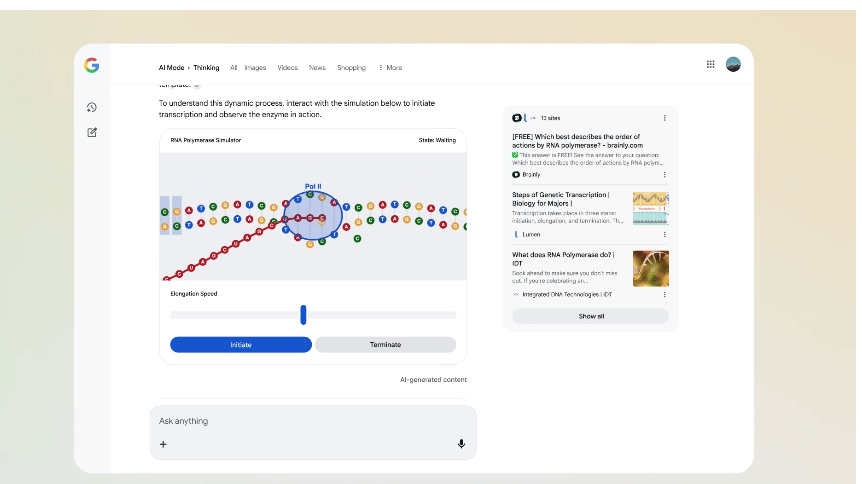Open the account profile avatar
Screen dimensions: 862x484
[733, 64]
